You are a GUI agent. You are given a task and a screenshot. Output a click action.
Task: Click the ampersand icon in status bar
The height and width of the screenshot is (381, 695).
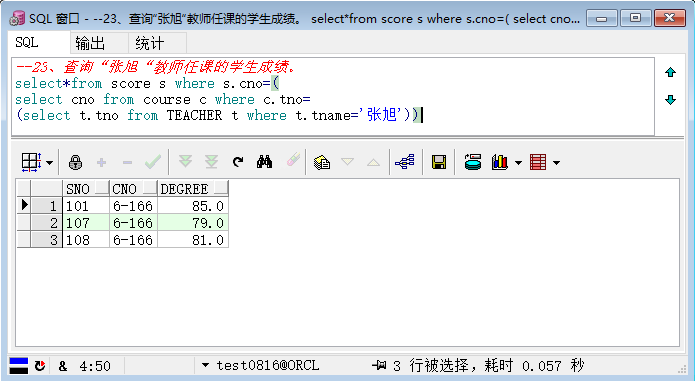62,366
